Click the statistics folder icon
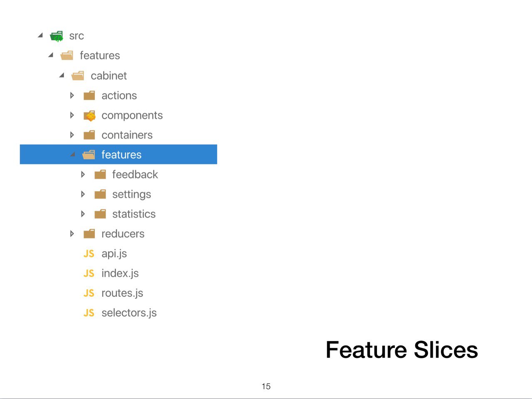This screenshot has height=399, width=532. [x=100, y=214]
